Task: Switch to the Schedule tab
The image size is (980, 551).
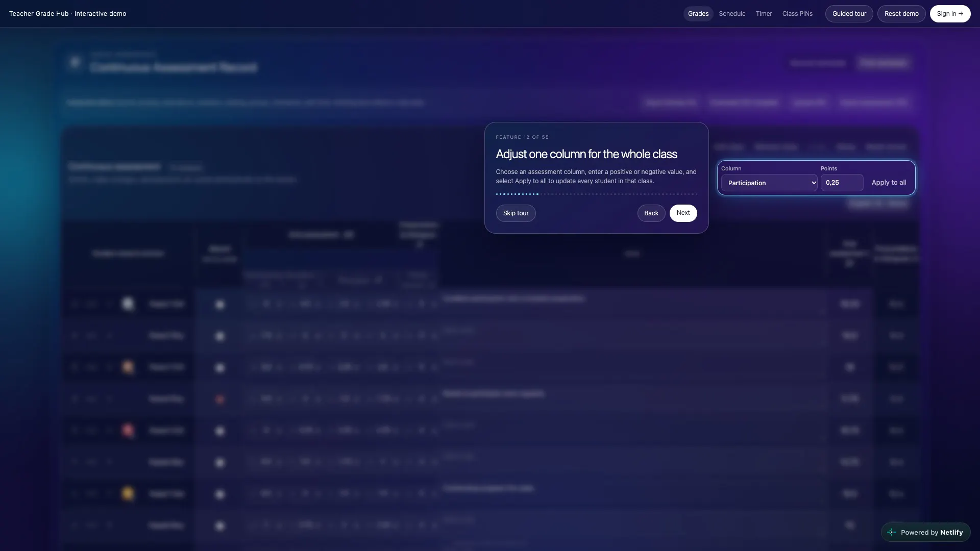Action: [x=732, y=14]
